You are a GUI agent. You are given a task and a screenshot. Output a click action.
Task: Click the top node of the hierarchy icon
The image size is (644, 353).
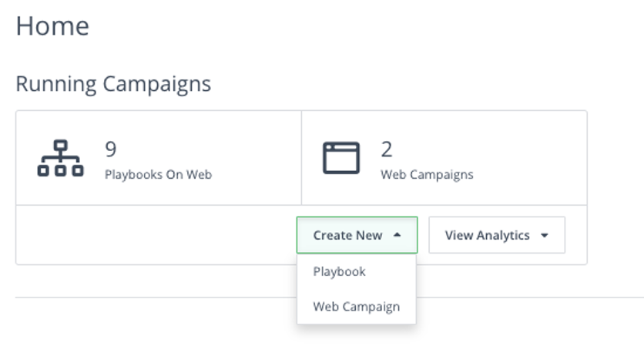point(60,146)
